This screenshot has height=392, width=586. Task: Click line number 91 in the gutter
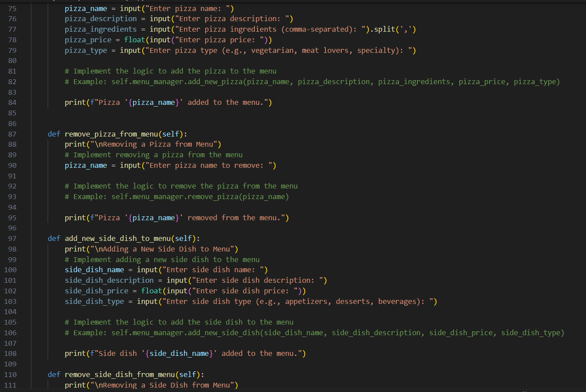tap(12, 176)
